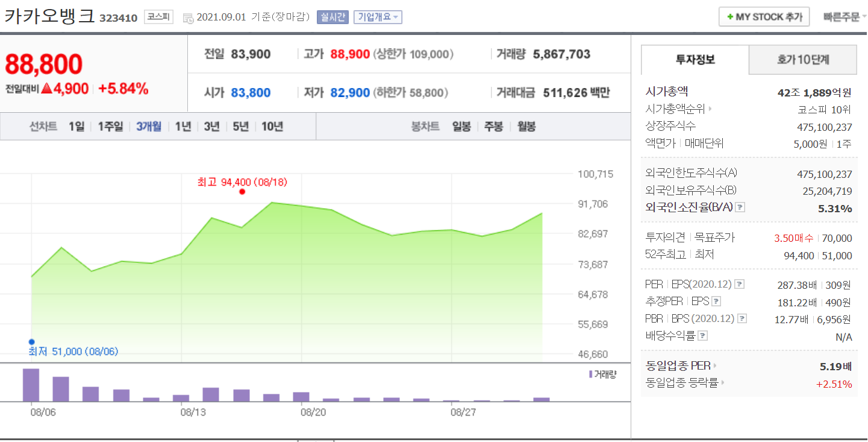Click the 거래량 value 5,867,703
The image size is (868, 442).
[x=561, y=54]
